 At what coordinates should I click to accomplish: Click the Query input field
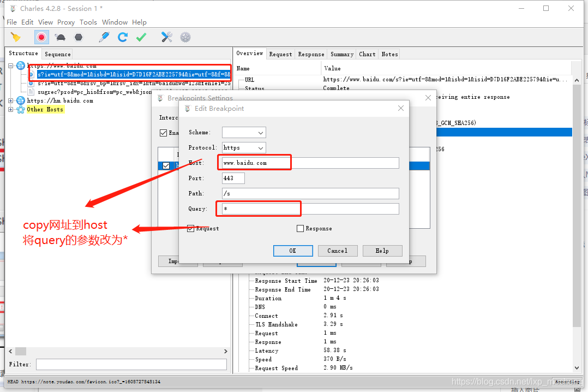310,209
